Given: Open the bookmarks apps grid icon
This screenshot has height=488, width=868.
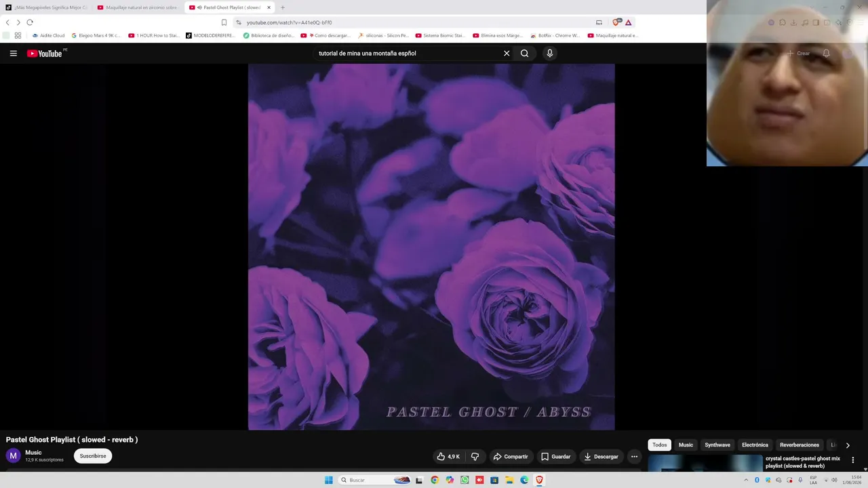Looking at the screenshot, I should point(18,35).
